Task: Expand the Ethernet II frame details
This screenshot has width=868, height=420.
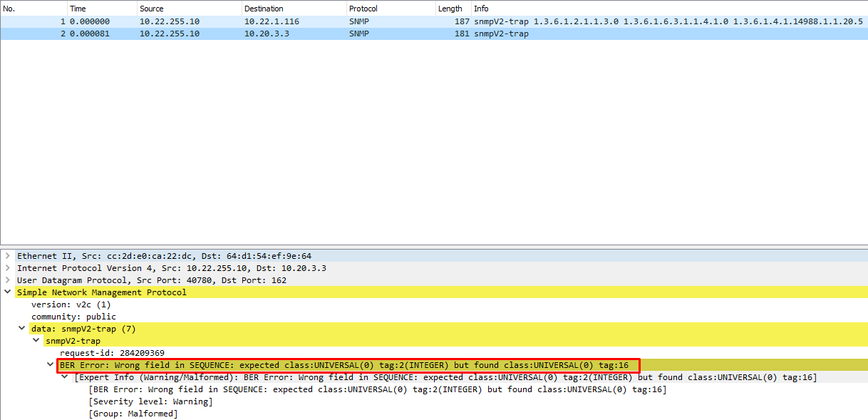Action: (x=7, y=255)
